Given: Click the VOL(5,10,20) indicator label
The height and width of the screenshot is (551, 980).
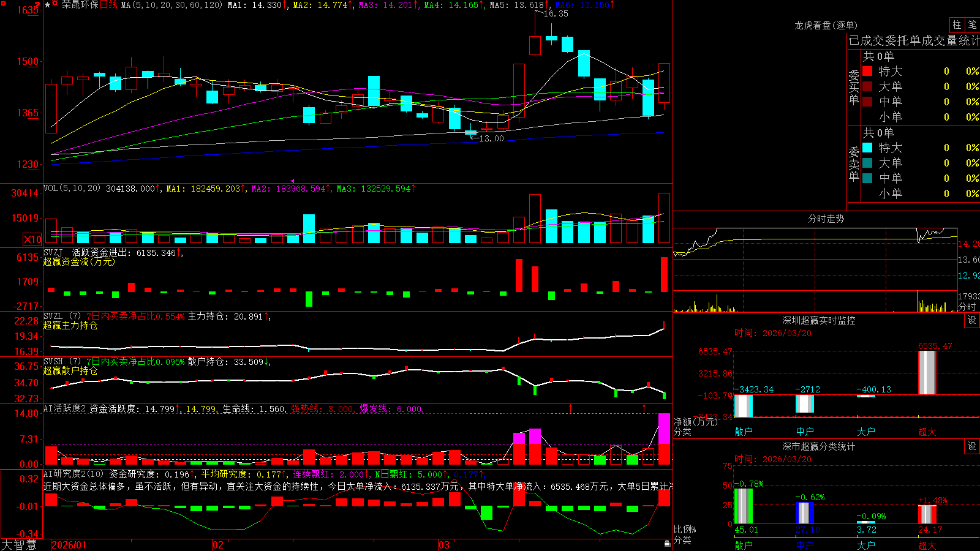Looking at the screenshot, I should click(x=72, y=189).
